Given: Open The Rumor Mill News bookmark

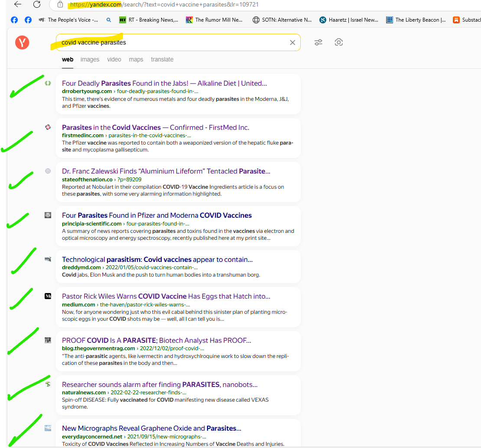Looking at the screenshot, I should [214, 20].
